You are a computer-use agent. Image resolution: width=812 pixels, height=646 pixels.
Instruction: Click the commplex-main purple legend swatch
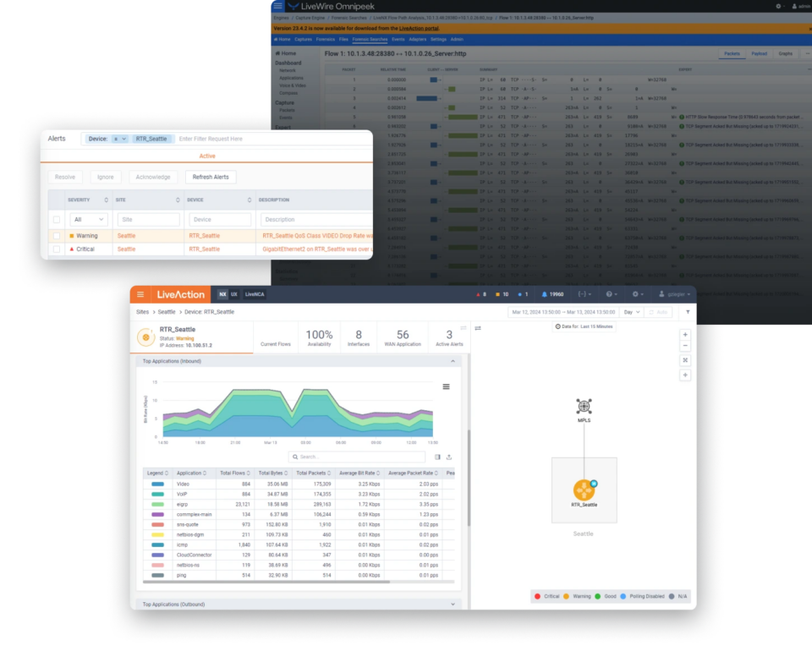point(157,515)
